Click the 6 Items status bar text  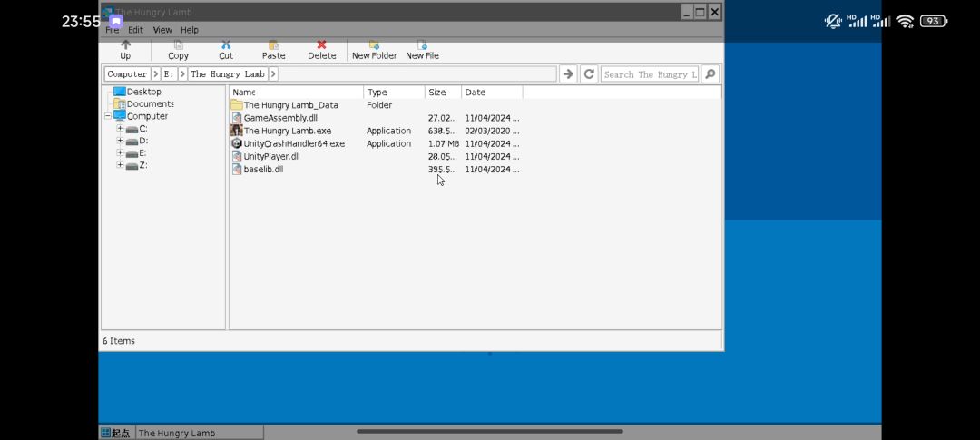click(x=119, y=340)
